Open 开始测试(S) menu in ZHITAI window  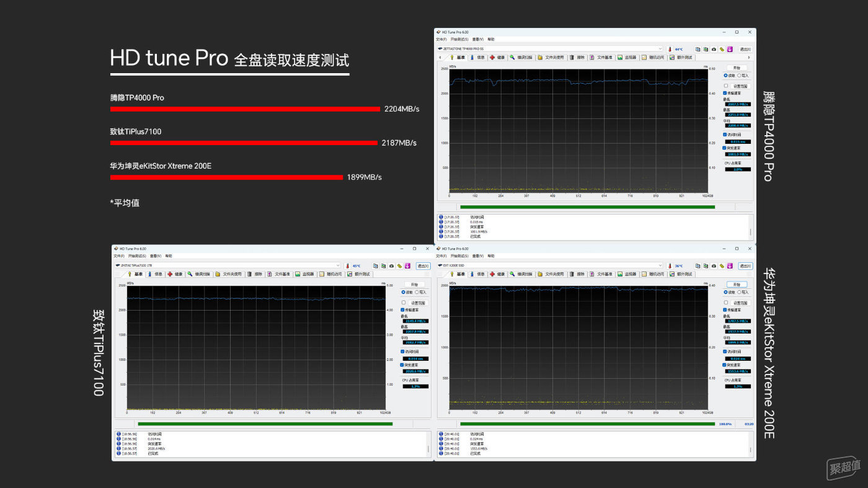pos(137,255)
